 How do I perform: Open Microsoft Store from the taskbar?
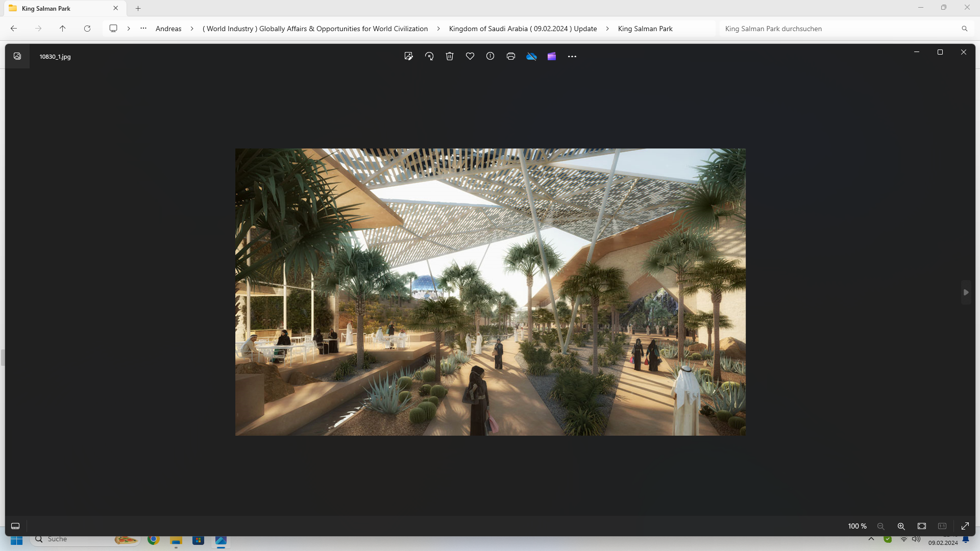(199, 540)
